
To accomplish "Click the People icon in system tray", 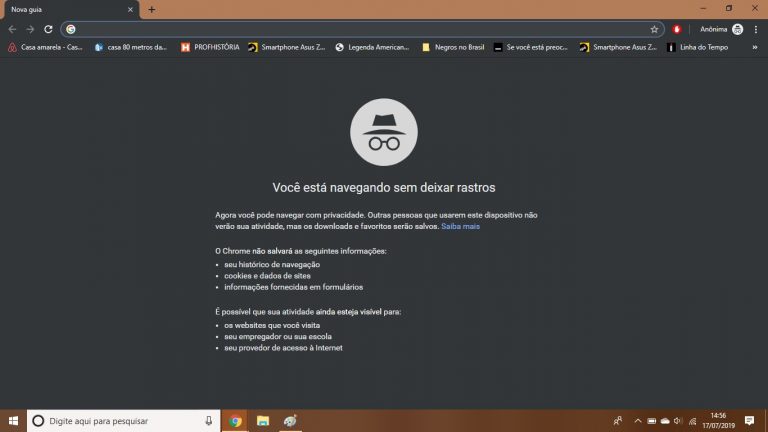I will click(x=618, y=421).
